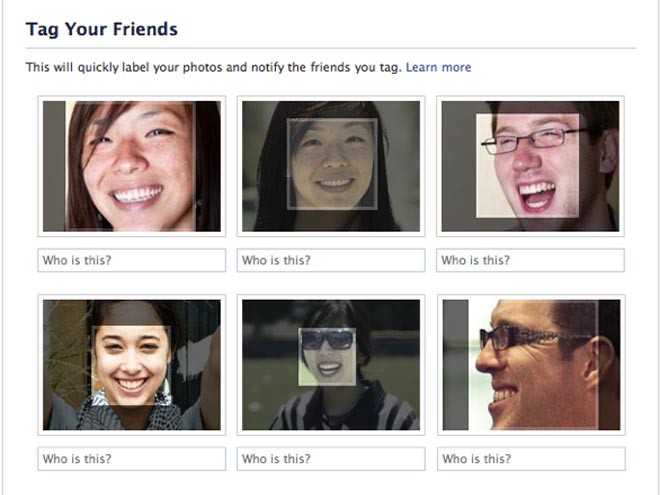Open the Learn more link
Screen dimensions: 660x495
point(438,67)
